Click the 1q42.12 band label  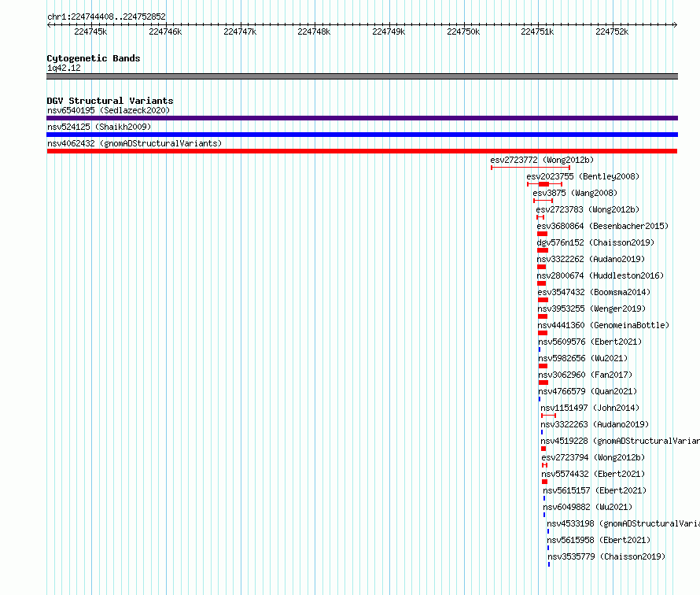coord(64,68)
